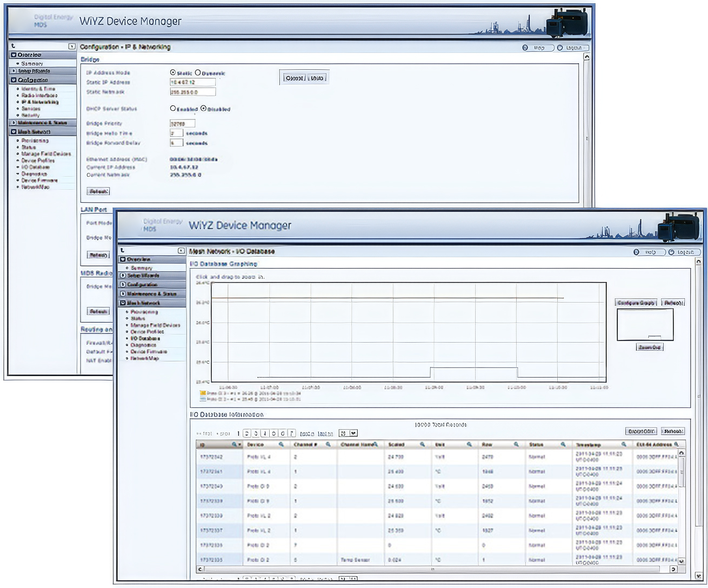Open Manage Field Devices in the I/O Database window sidebar
The image size is (708, 588).
coord(156,325)
